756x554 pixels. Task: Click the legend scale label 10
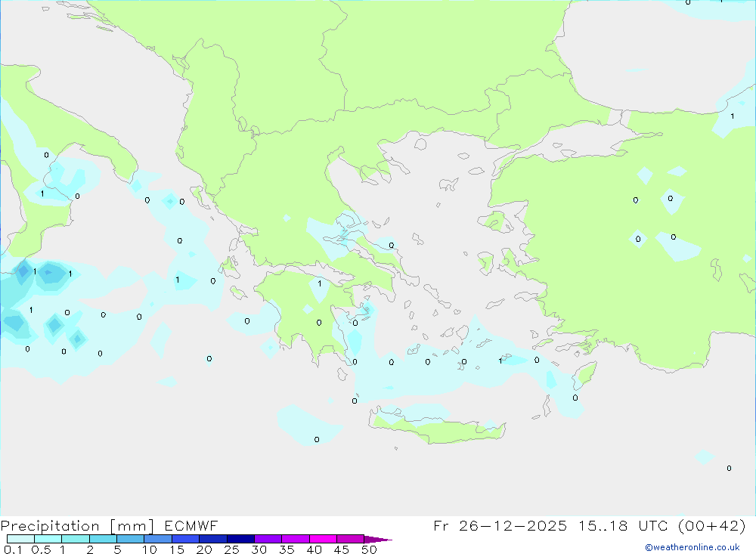point(150,549)
